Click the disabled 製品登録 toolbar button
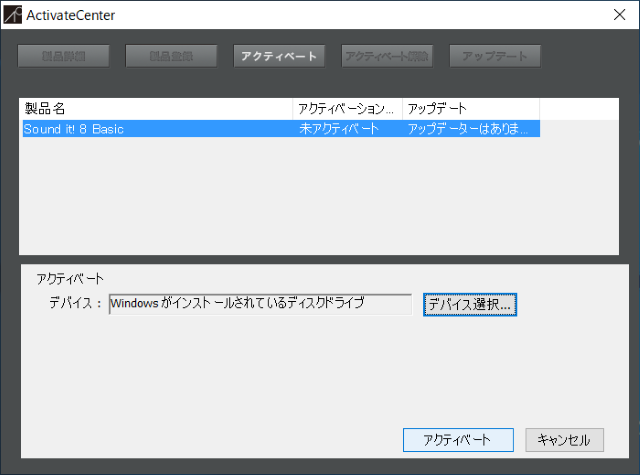Screen dimensions: 640x475 [171, 56]
